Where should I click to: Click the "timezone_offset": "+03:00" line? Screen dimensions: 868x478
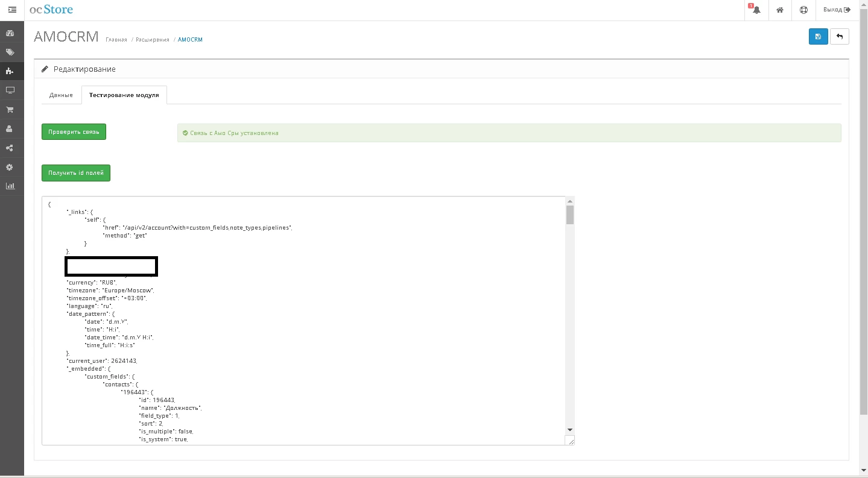click(x=107, y=298)
